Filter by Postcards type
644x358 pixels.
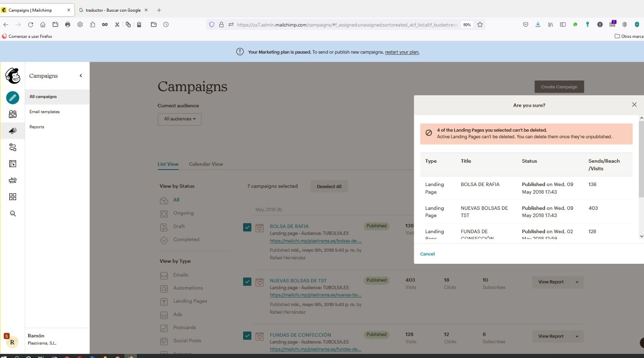point(185,327)
